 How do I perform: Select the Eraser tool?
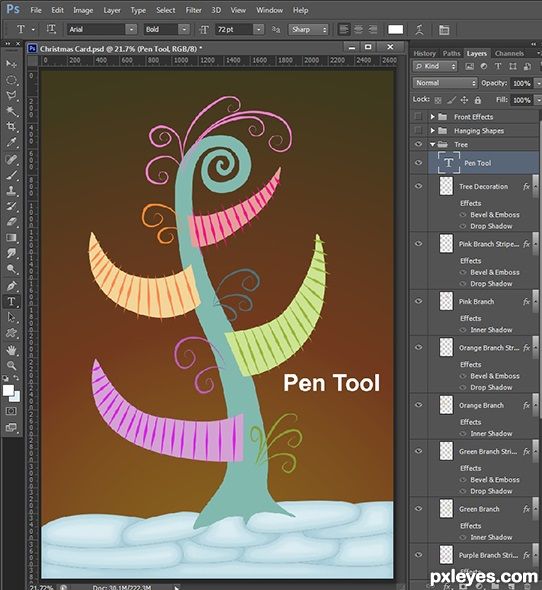coord(11,222)
